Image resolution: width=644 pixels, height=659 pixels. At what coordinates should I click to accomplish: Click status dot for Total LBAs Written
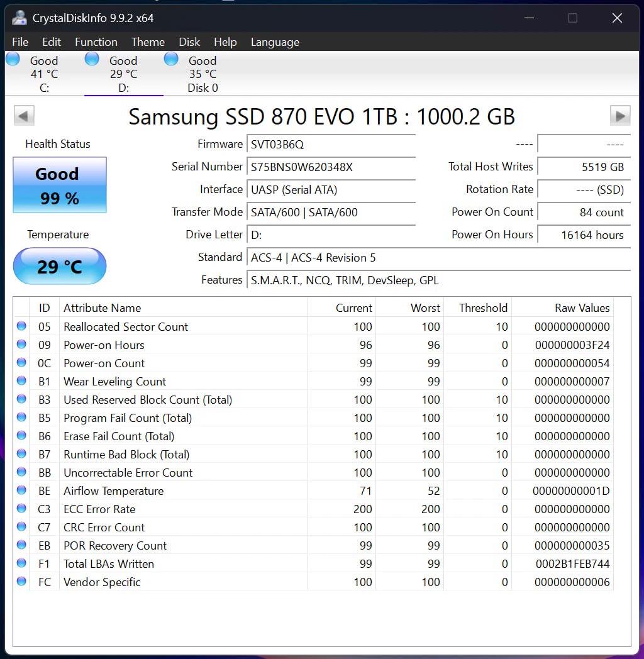[x=21, y=563]
